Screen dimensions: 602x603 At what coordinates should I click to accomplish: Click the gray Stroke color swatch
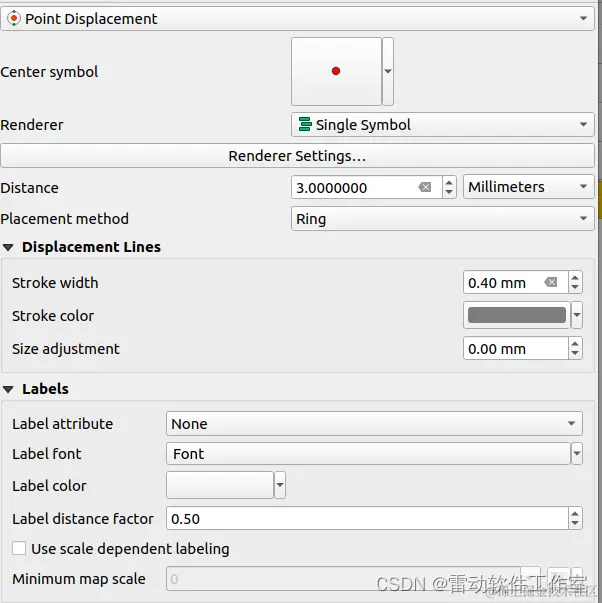(517, 315)
